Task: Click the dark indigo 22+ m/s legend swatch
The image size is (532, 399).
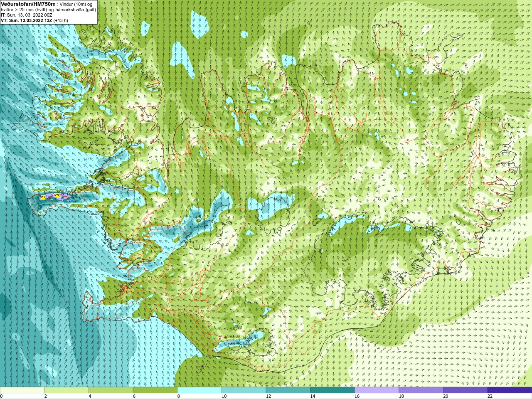Action: (x=510, y=390)
